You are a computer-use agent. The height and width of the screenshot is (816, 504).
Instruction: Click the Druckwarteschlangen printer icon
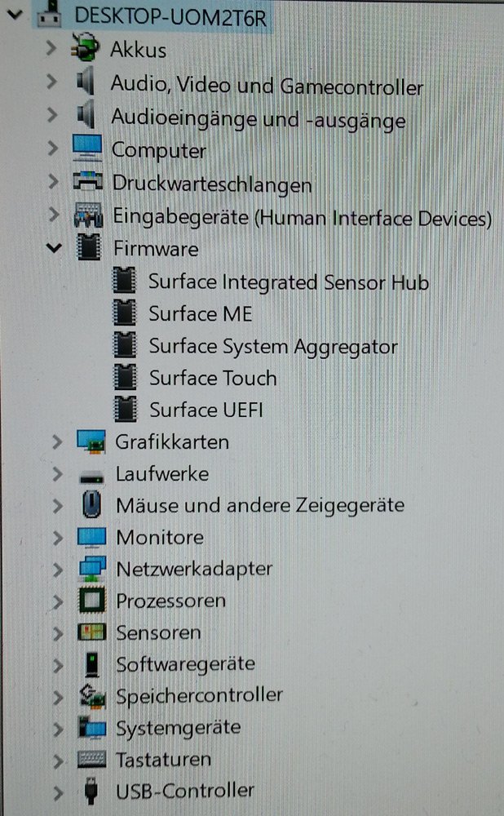coord(88,184)
